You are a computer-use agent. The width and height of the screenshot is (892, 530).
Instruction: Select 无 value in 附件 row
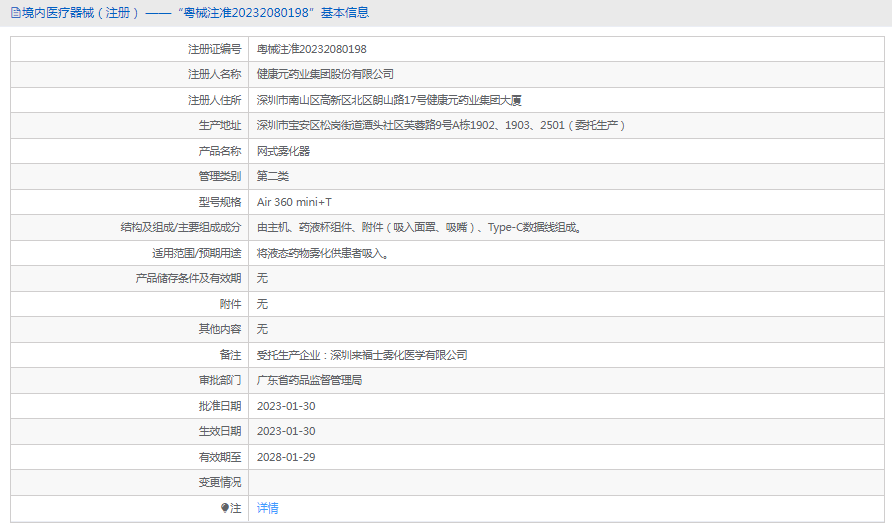[262, 304]
